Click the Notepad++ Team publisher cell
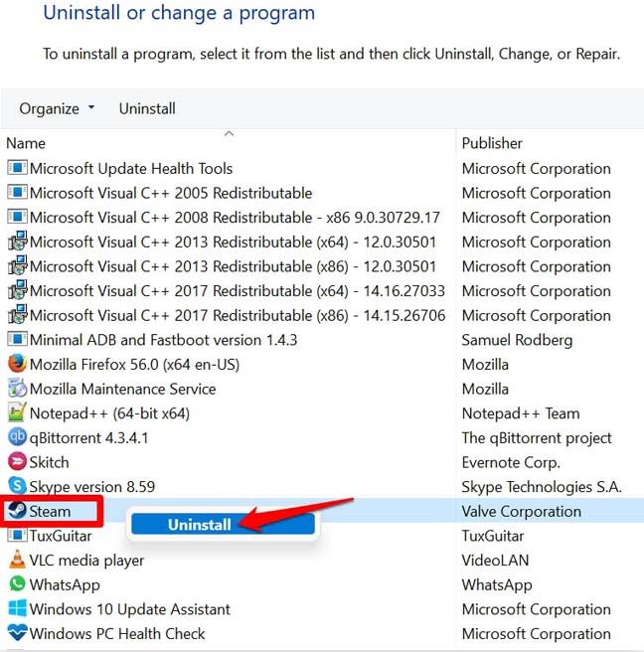The image size is (644, 652). point(521,413)
